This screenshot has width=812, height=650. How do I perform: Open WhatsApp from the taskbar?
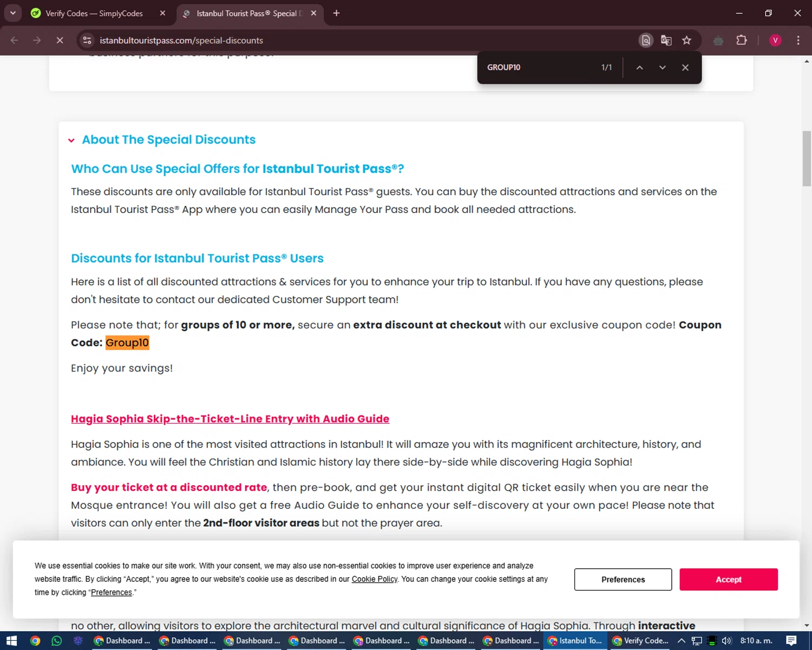coord(56,641)
